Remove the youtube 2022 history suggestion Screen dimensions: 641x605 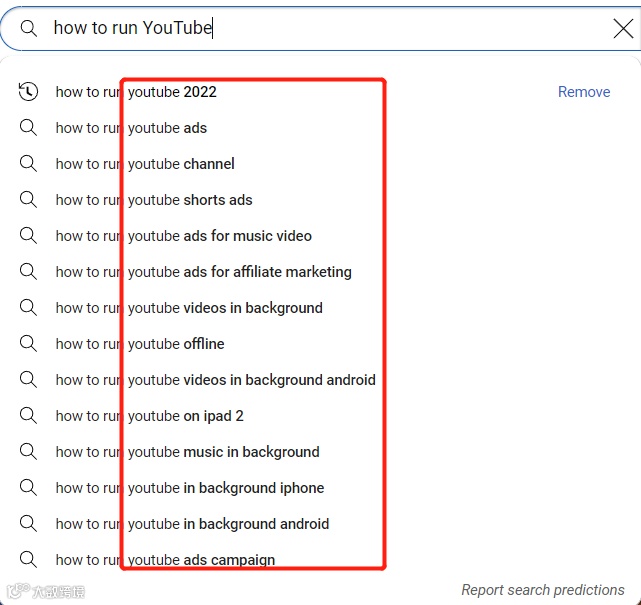[x=583, y=92]
